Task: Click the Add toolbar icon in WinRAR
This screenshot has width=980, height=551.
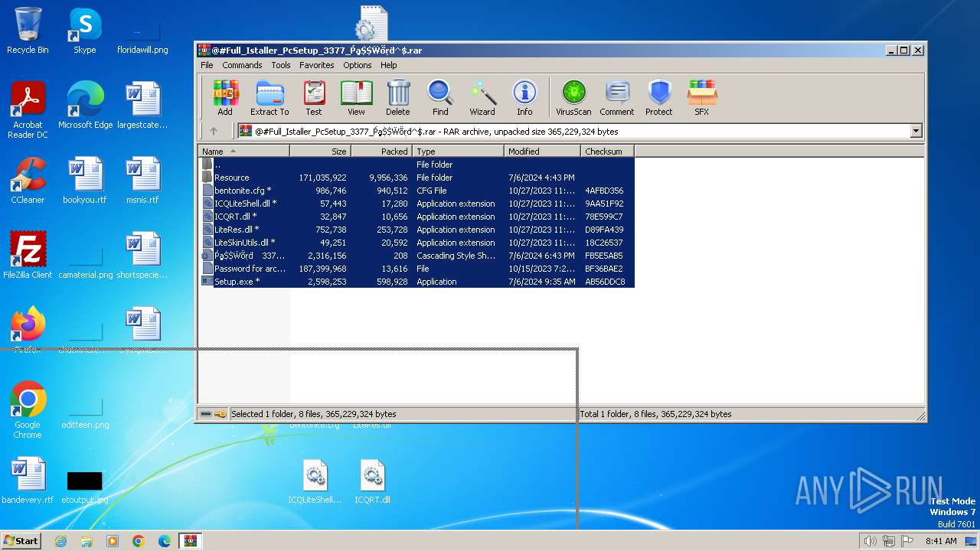Action: click(x=225, y=97)
